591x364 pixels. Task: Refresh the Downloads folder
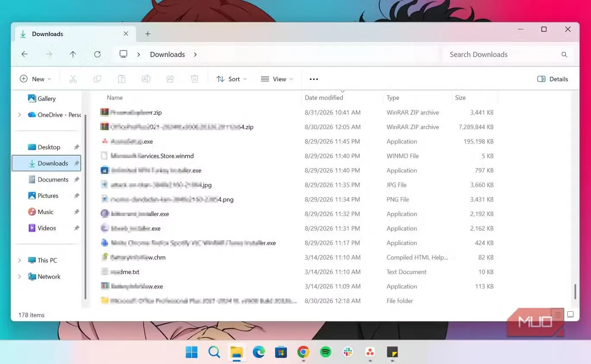[x=97, y=54]
